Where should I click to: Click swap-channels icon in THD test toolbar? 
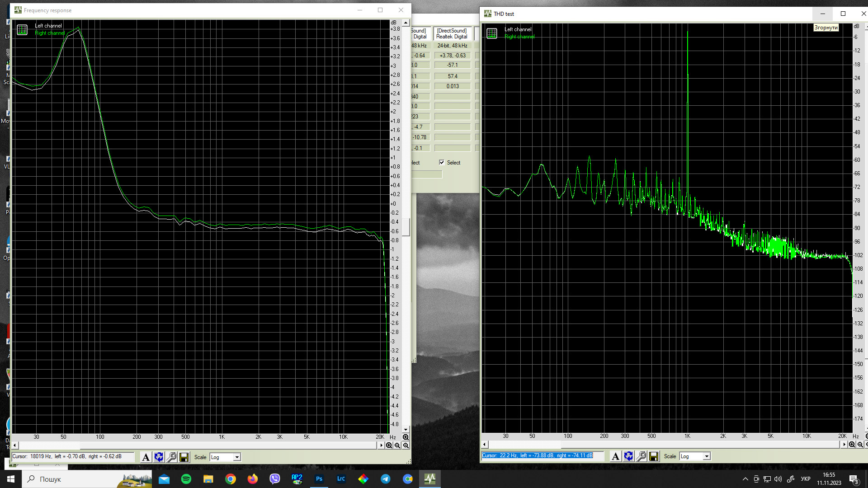click(628, 456)
